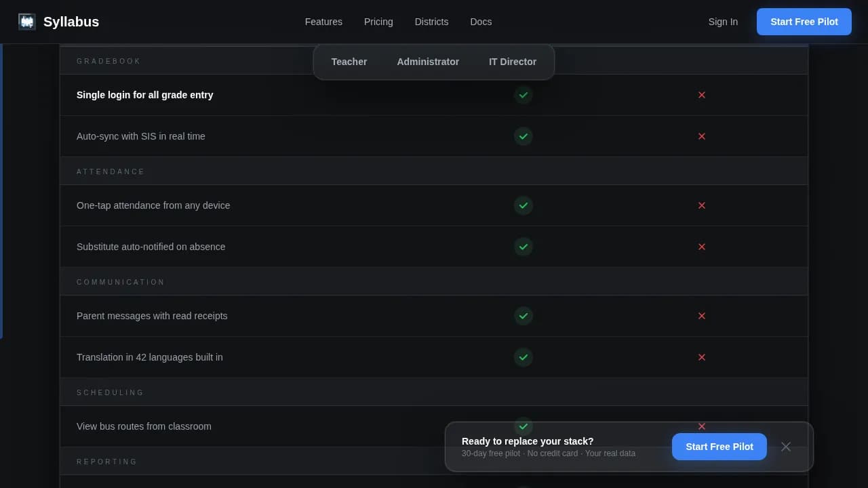The height and width of the screenshot is (488, 868).
Task: Dismiss the Ready to replace banner
Action: pyautogui.click(x=786, y=447)
